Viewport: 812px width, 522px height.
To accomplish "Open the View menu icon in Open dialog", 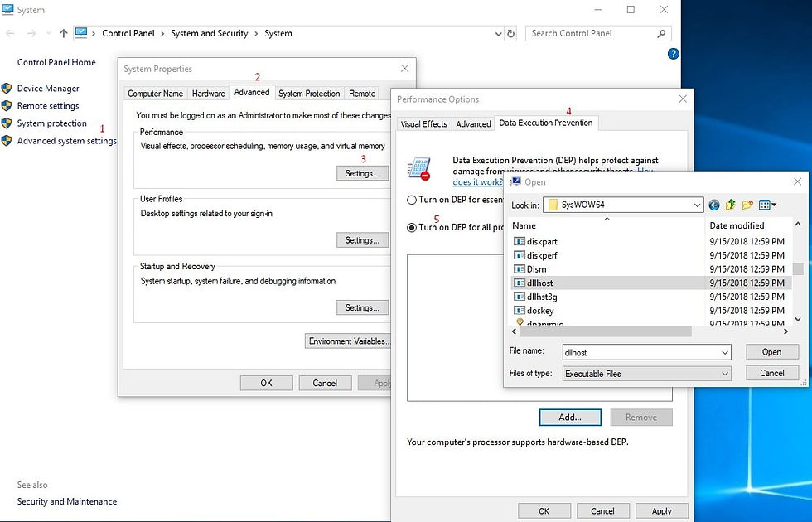I will 767,205.
